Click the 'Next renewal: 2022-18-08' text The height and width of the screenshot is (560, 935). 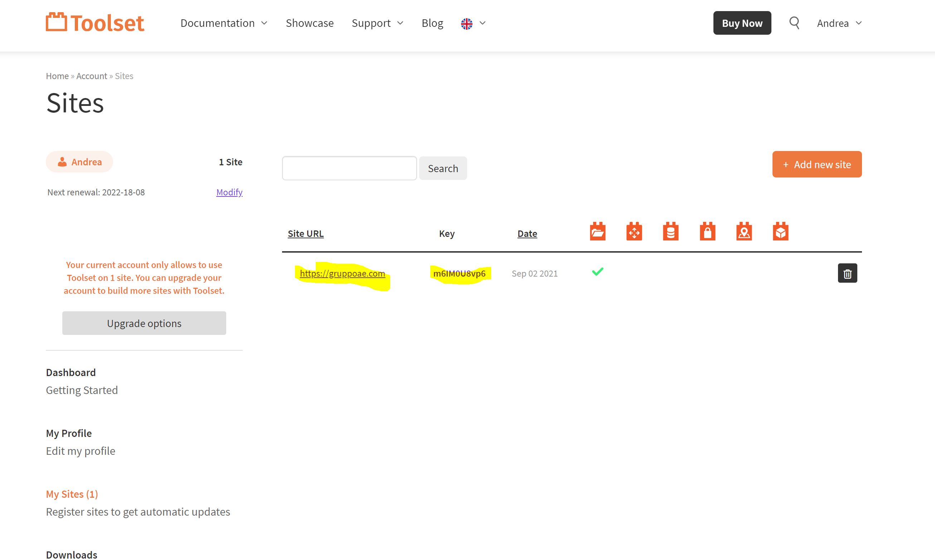click(96, 192)
